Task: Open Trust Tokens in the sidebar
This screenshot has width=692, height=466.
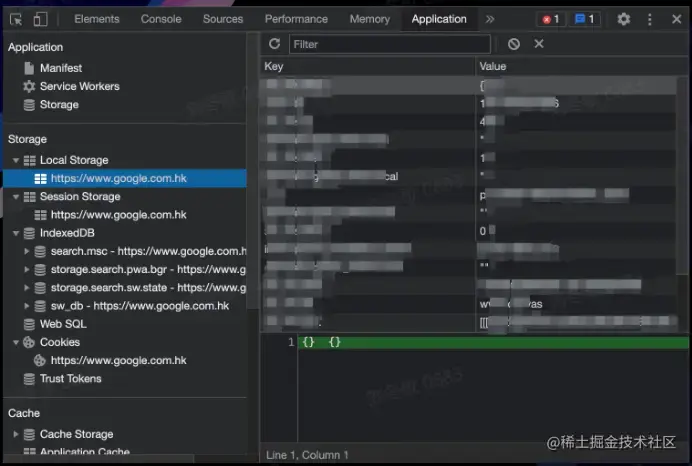Action: pyautogui.click(x=71, y=379)
